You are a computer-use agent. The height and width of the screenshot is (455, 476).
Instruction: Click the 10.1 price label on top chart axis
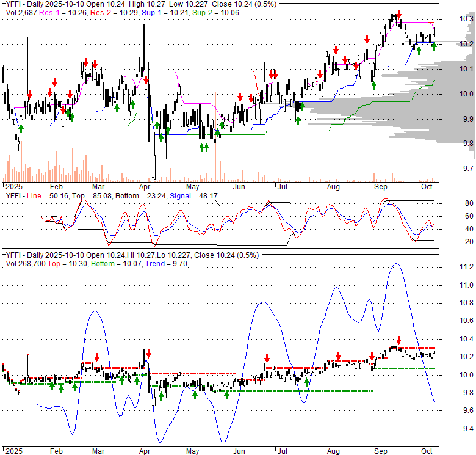click(x=466, y=69)
